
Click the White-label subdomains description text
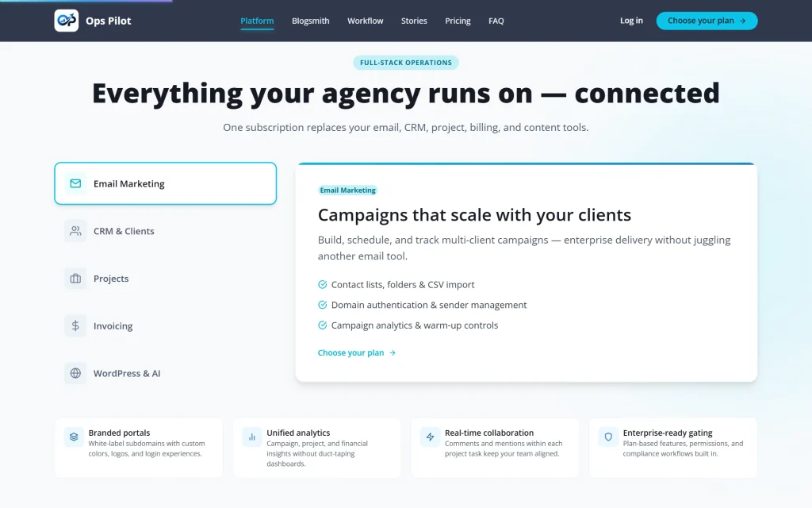(147, 448)
